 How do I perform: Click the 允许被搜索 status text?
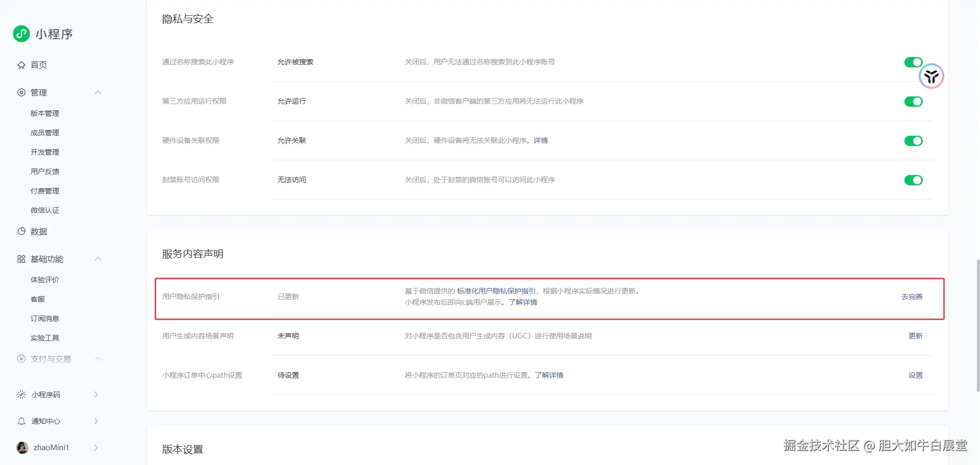pos(296,62)
